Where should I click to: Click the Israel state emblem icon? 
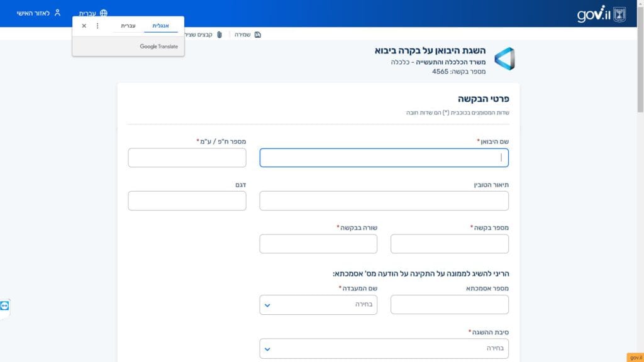click(619, 13)
